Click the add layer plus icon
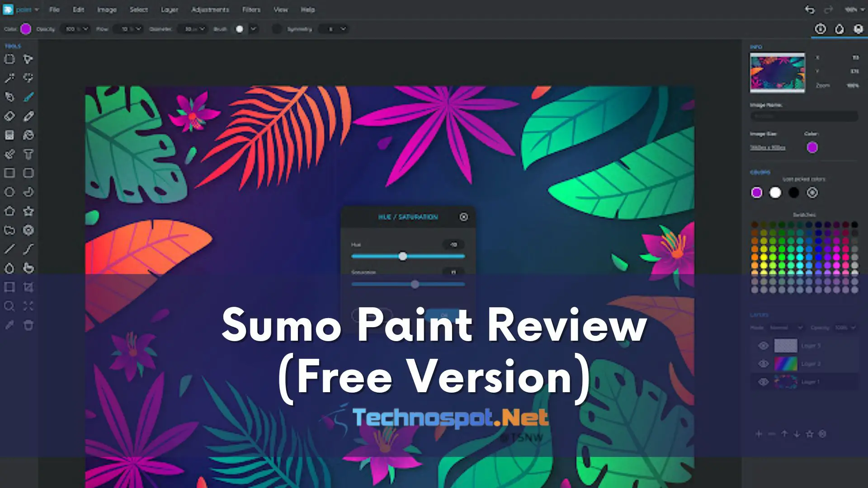868x488 pixels. (x=759, y=434)
